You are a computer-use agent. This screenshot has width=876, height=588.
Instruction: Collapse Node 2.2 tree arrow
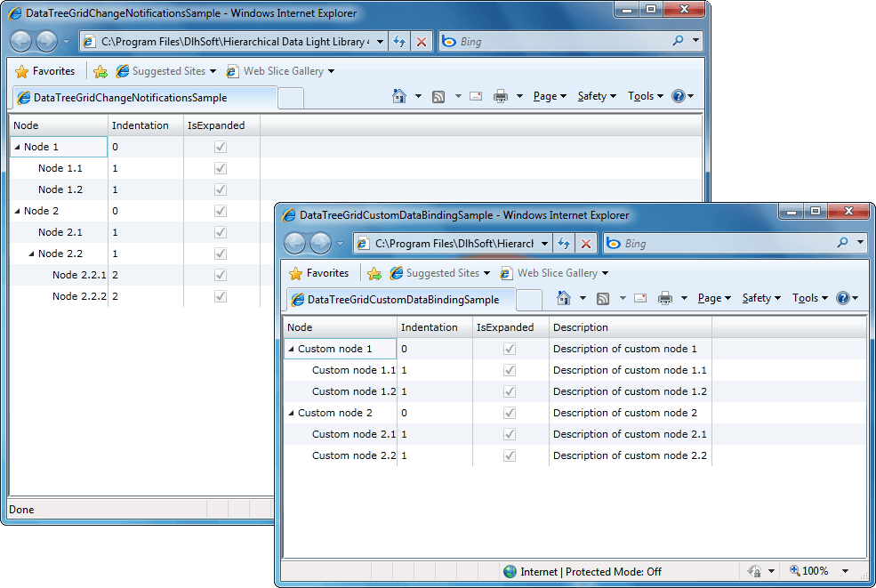tap(31, 254)
